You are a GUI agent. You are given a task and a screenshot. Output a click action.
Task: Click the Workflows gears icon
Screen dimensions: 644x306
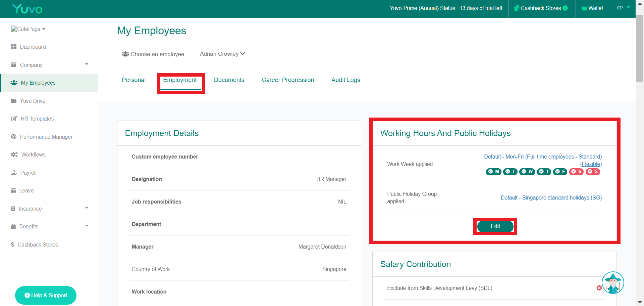point(14,155)
